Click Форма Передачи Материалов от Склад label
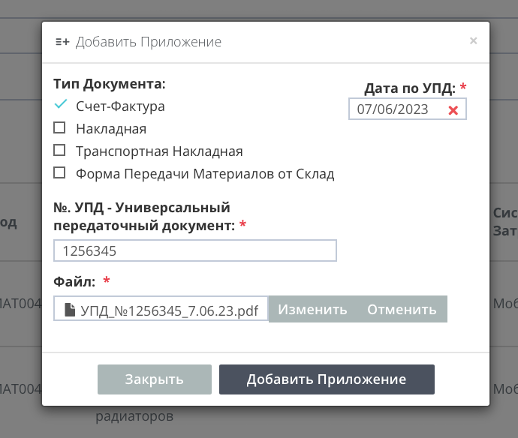This screenshot has width=518, height=438. coord(205,174)
